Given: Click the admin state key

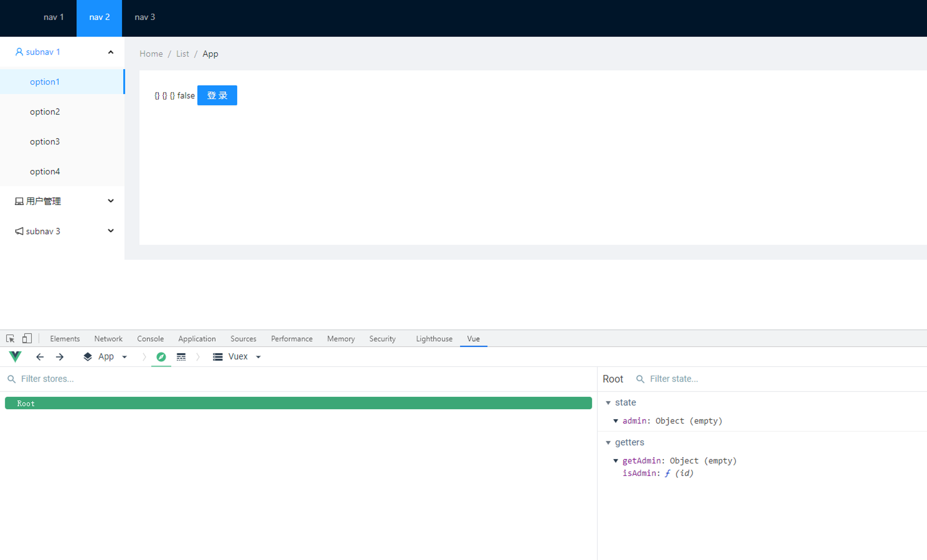Looking at the screenshot, I should (635, 421).
